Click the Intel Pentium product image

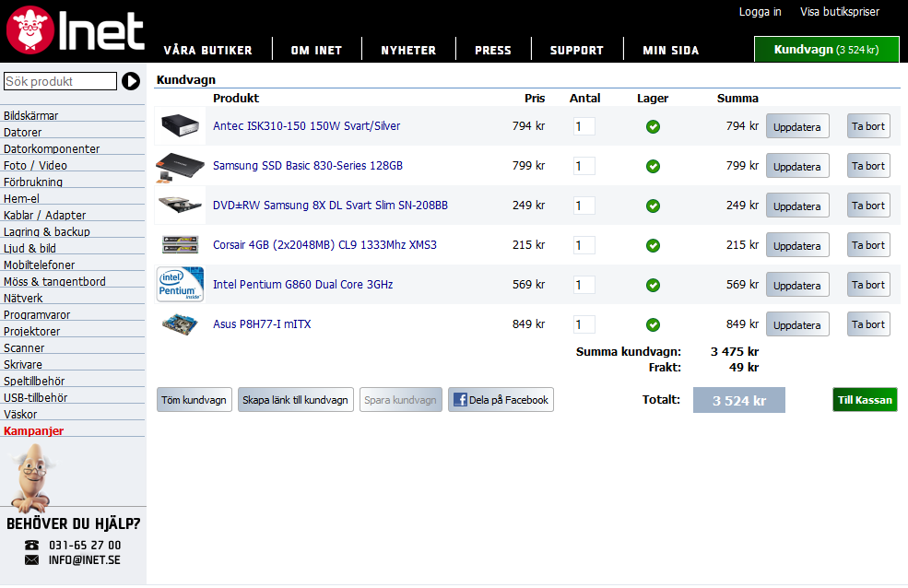click(180, 284)
